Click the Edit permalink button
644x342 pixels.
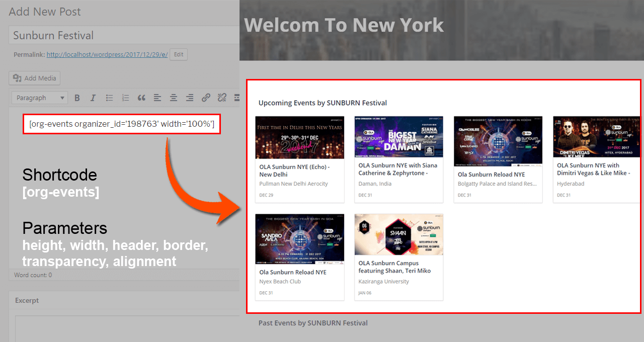click(x=179, y=54)
